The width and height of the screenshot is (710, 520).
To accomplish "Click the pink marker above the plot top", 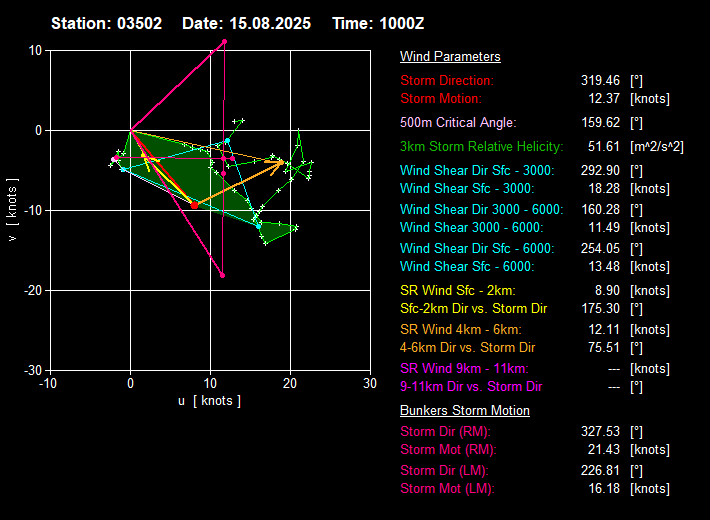I will click(224, 42).
